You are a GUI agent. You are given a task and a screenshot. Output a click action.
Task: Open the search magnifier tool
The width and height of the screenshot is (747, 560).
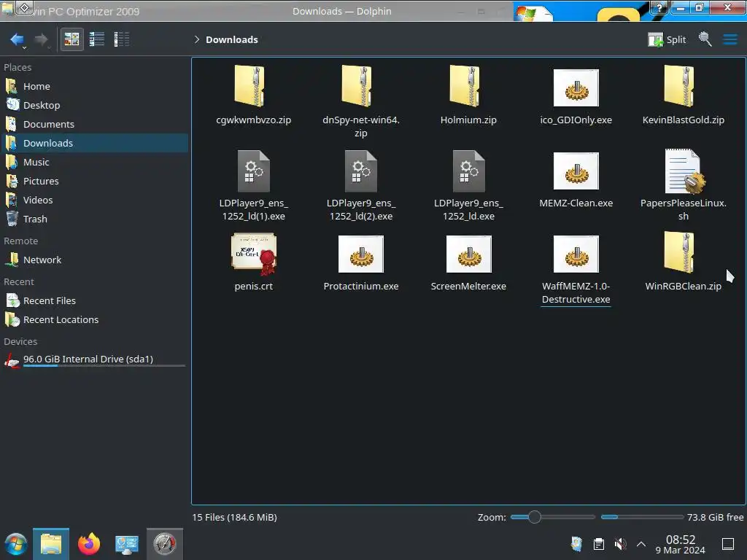705,39
